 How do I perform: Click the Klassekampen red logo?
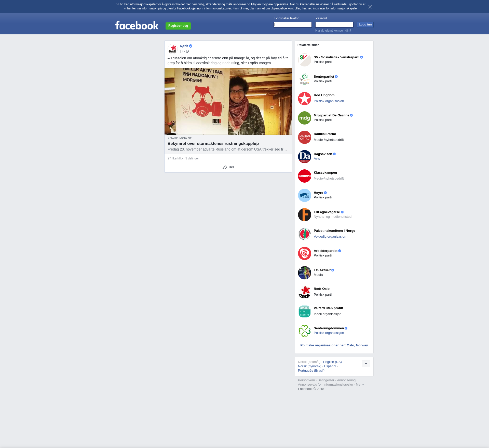(x=305, y=176)
